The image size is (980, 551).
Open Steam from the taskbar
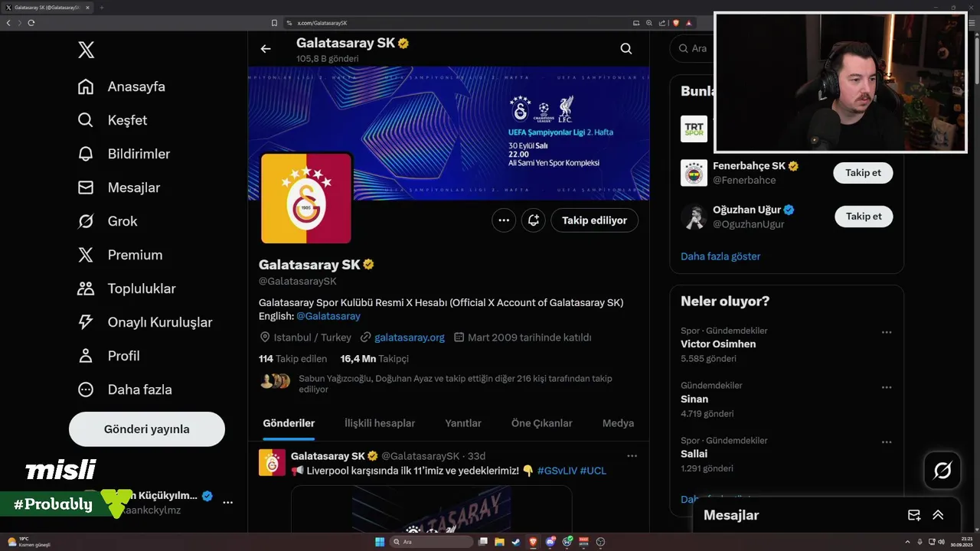pyautogui.click(x=516, y=542)
